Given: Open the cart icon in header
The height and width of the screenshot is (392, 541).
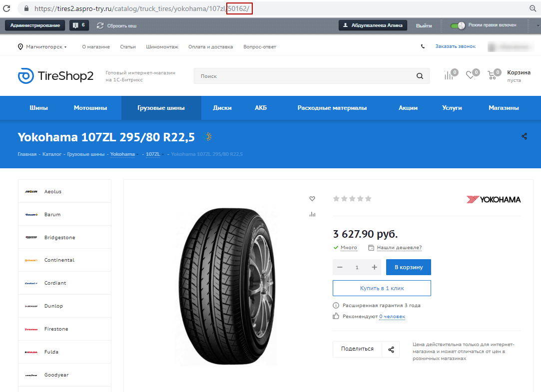Looking at the screenshot, I should (x=494, y=75).
